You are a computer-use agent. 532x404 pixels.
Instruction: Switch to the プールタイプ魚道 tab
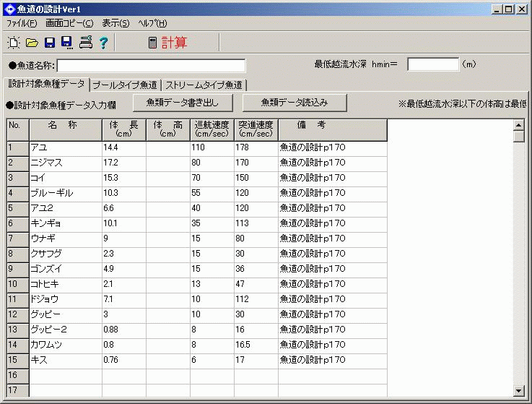(x=125, y=85)
